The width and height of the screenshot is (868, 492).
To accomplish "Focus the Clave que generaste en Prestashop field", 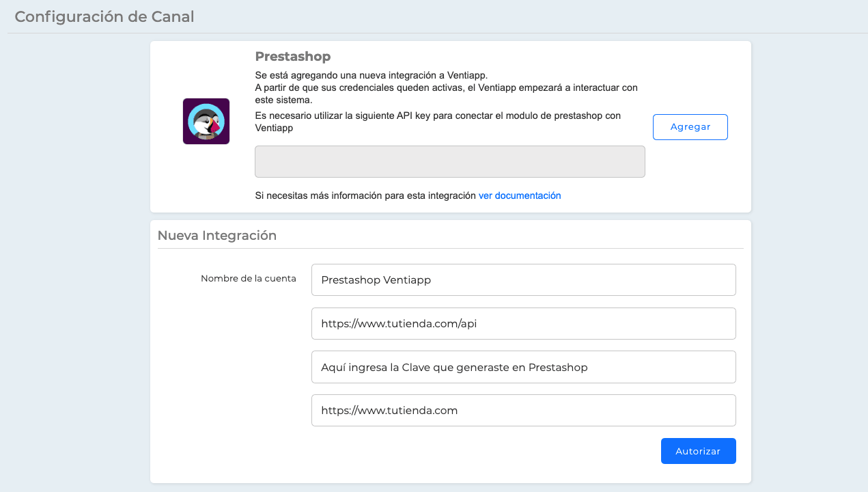I will [524, 367].
